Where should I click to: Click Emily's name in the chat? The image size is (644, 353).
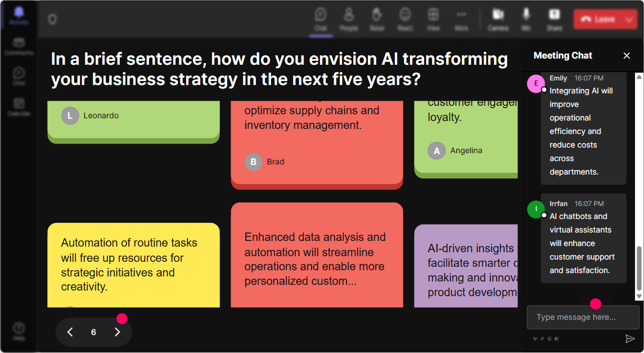pyautogui.click(x=558, y=78)
